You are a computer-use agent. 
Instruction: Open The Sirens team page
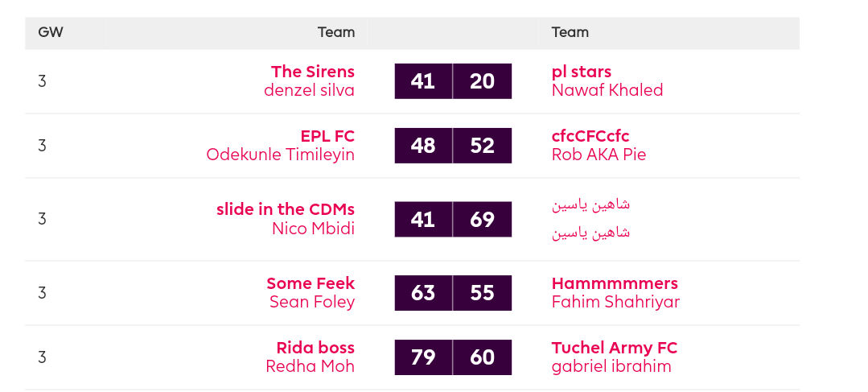pyautogui.click(x=313, y=72)
